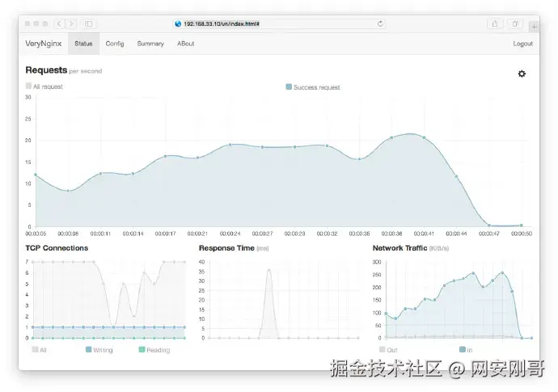Click the 'Requests' chart heading
Viewport: 558px width, 392px height.
tap(46, 70)
